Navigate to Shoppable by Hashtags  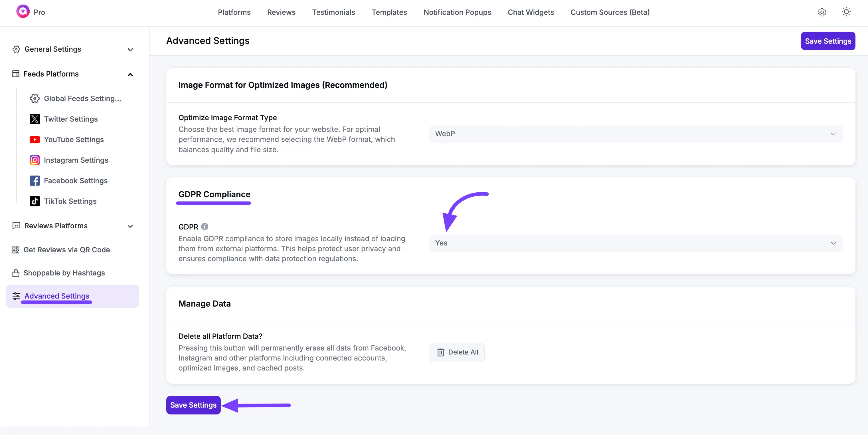[x=64, y=273]
